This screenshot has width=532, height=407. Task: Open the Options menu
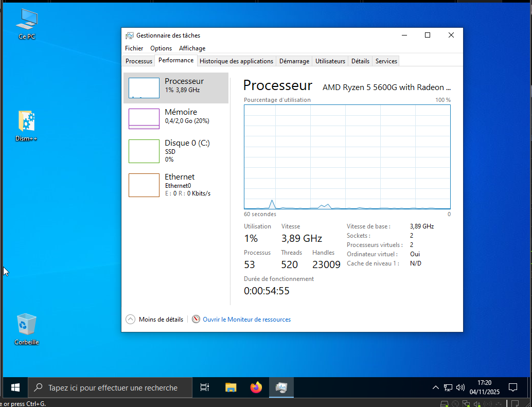click(x=161, y=48)
